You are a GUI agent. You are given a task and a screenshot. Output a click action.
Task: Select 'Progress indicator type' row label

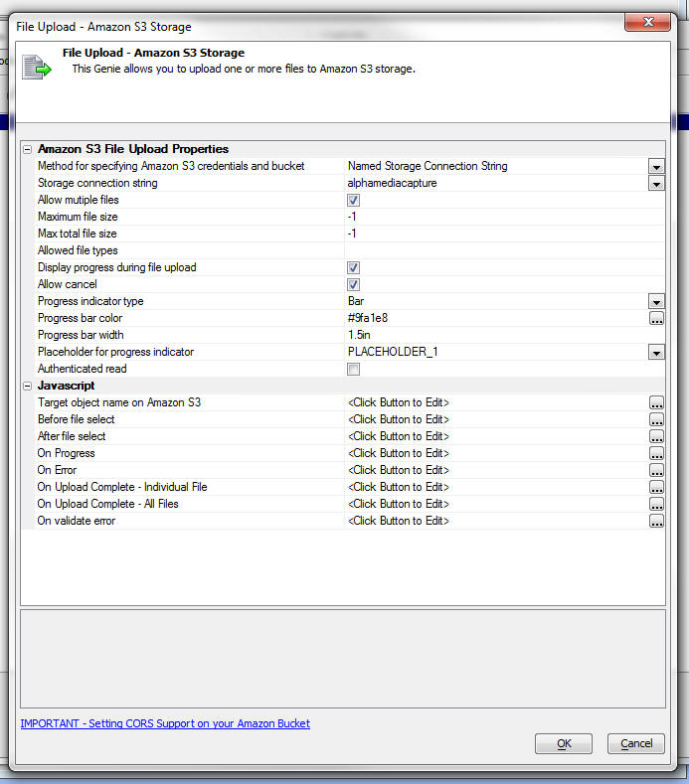coord(90,301)
